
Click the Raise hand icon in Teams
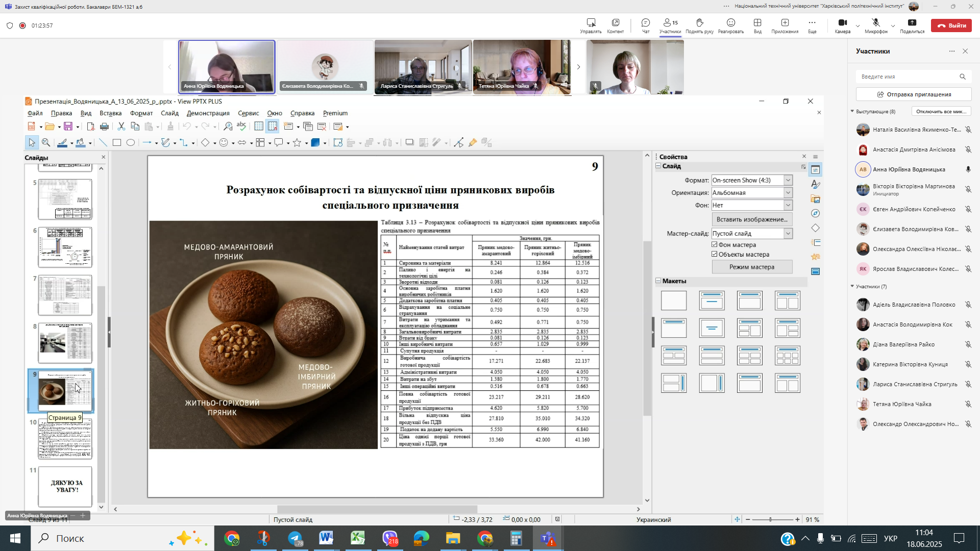(x=699, y=23)
